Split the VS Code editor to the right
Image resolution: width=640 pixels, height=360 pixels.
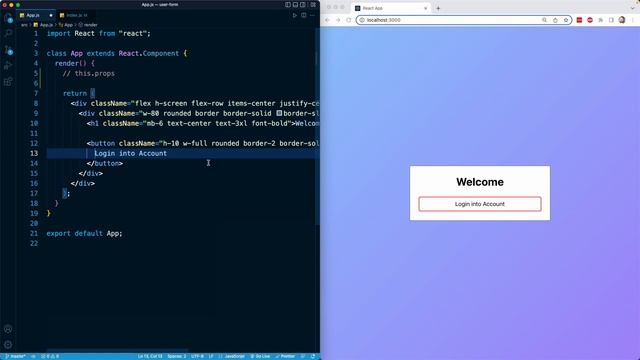coord(304,16)
